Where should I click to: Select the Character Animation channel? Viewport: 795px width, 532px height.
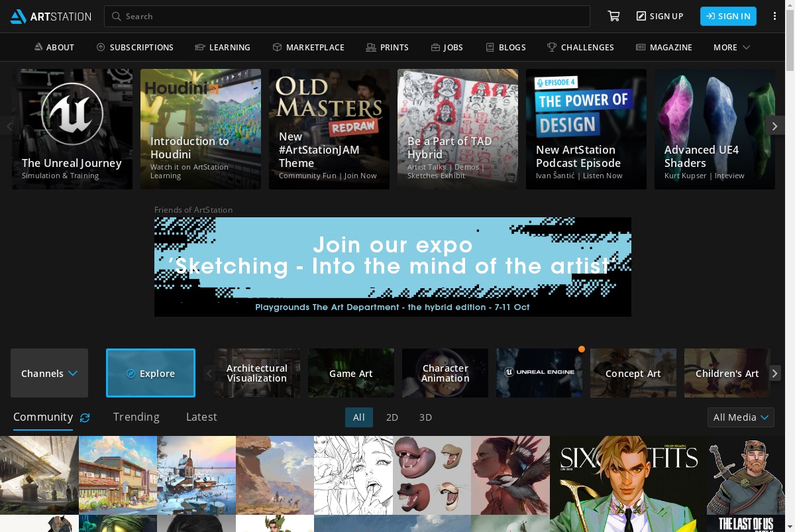[x=445, y=373]
